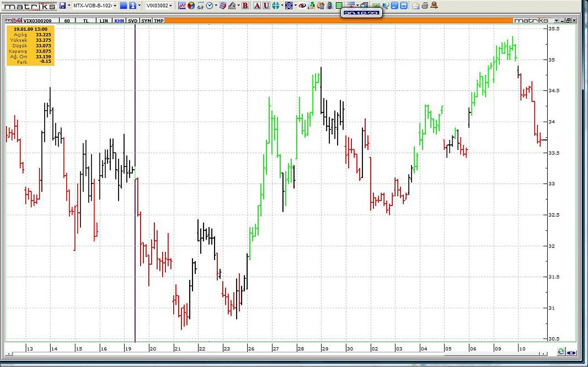Toggle the SVD option in chart header
The image size is (588, 367).
click(x=132, y=20)
